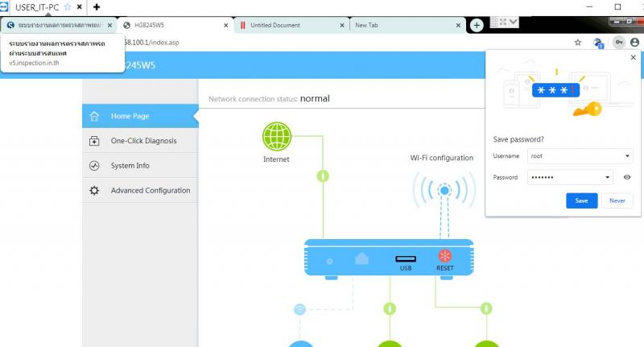
Task: Open Home Page menu item
Action: click(140, 116)
